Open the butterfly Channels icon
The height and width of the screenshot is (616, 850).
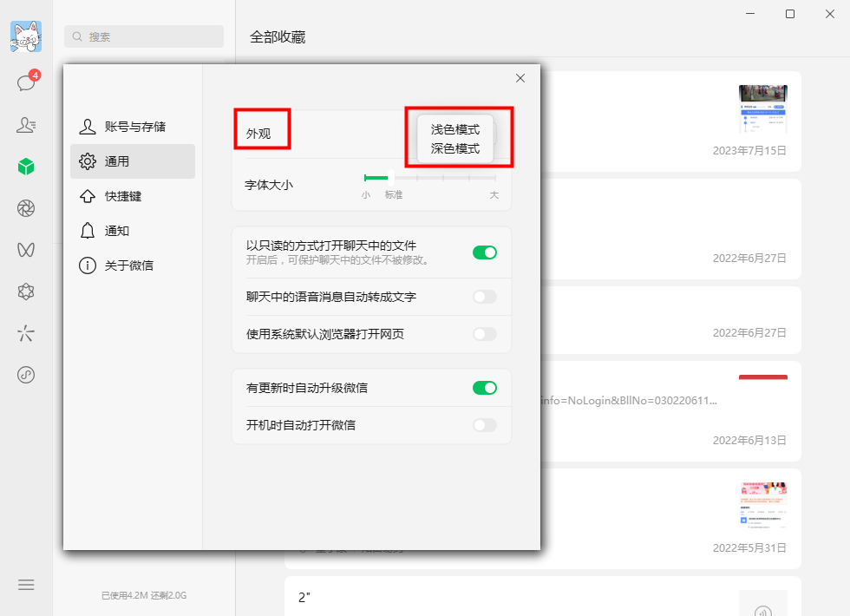pyautogui.click(x=26, y=250)
